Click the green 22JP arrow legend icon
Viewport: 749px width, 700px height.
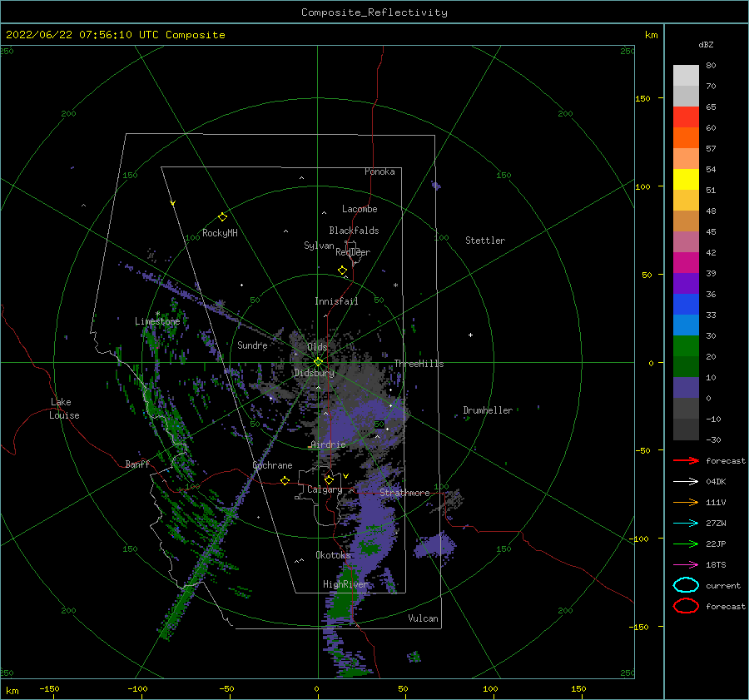tap(686, 544)
